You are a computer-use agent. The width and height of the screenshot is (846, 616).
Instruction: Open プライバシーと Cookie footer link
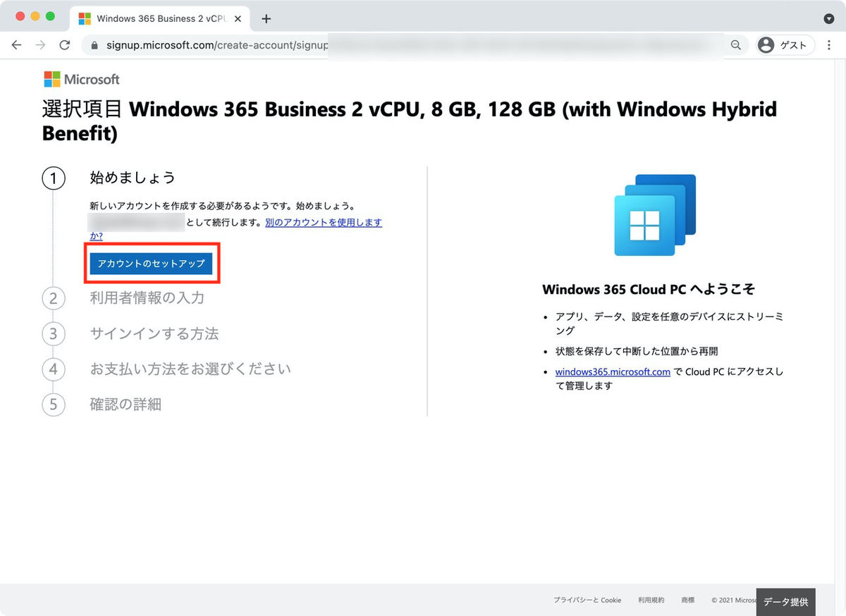coord(587,600)
